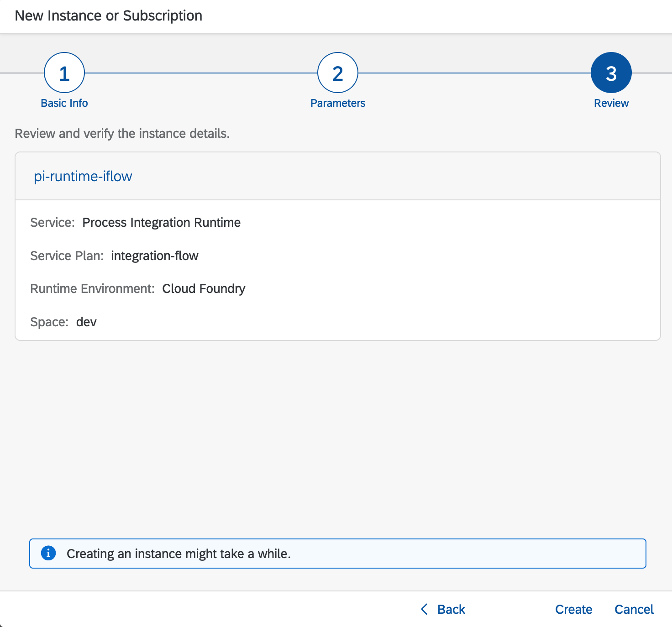Open the pi-runtime-iflow instance link
This screenshot has width=672, height=627.
tap(83, 176)
